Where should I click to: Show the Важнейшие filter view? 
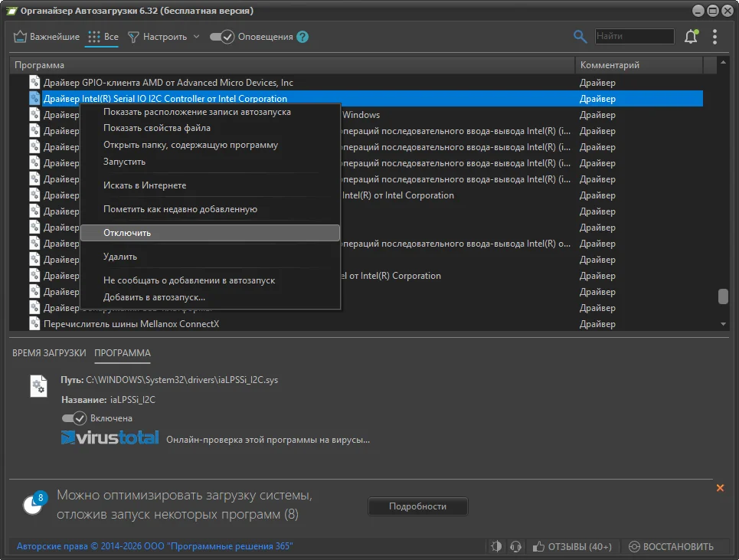click(x=46, y=37)
